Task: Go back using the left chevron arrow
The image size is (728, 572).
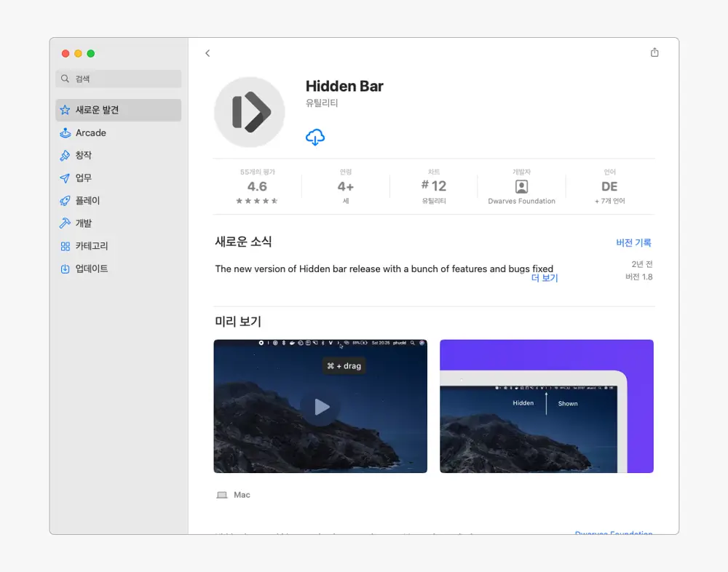Action: pyautogui.click(x=208, y=52)
